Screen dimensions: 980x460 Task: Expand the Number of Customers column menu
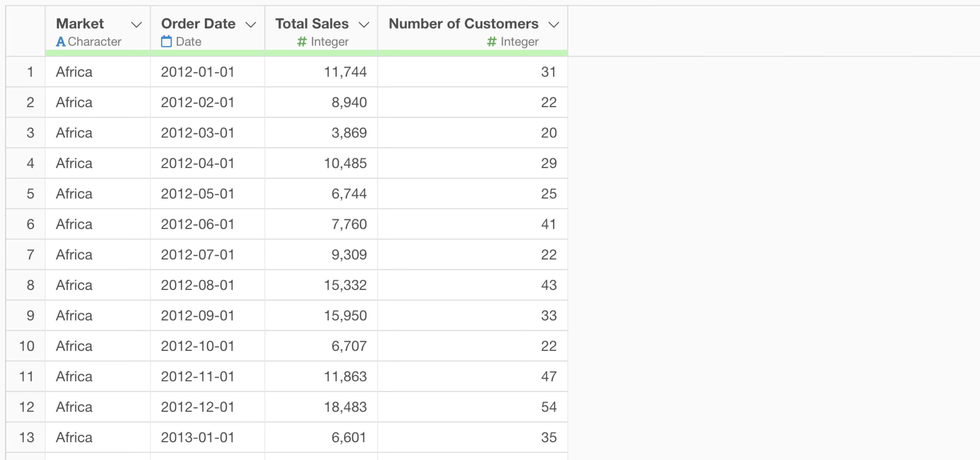(x=554, y=25)
